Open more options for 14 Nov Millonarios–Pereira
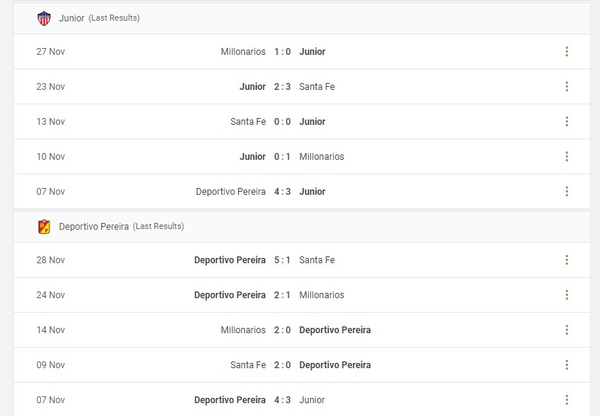This screenshot has width=600, height=416. (566, 330)
